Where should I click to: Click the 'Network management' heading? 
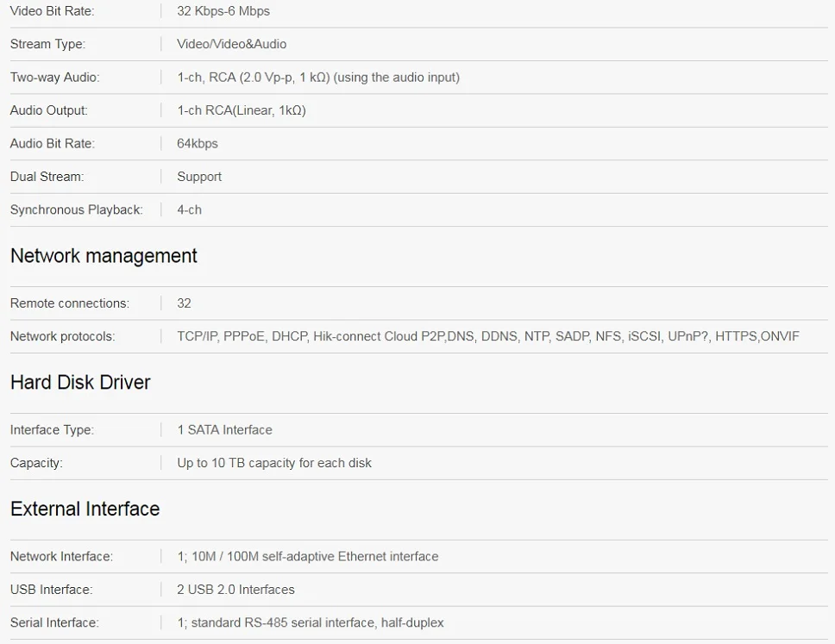coord(104,256)
